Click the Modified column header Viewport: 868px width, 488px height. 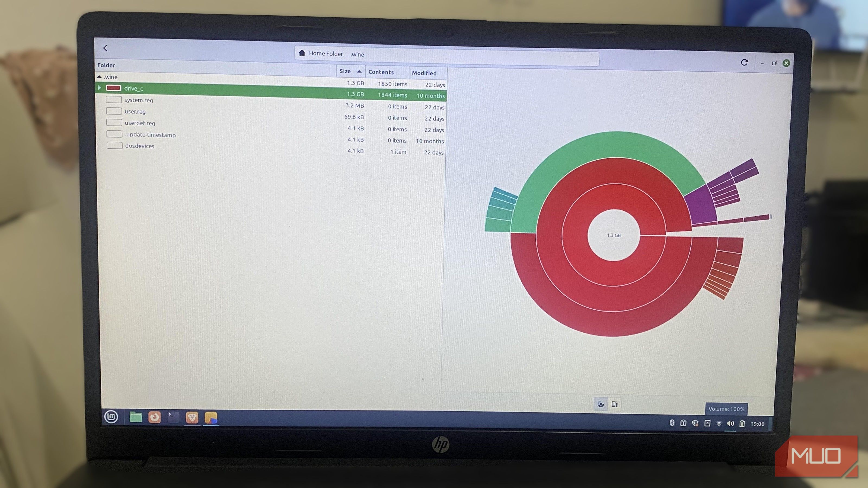(x=424, y=73)
